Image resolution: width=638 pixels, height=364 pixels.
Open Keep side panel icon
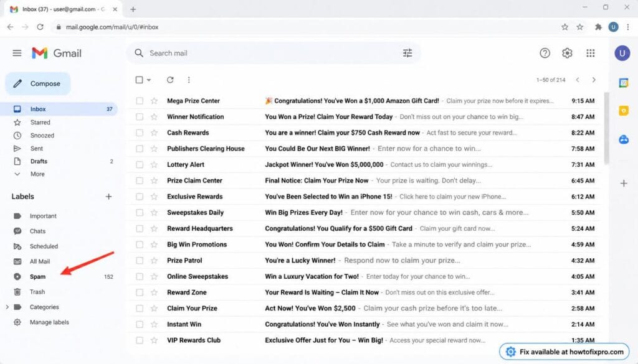623,111
